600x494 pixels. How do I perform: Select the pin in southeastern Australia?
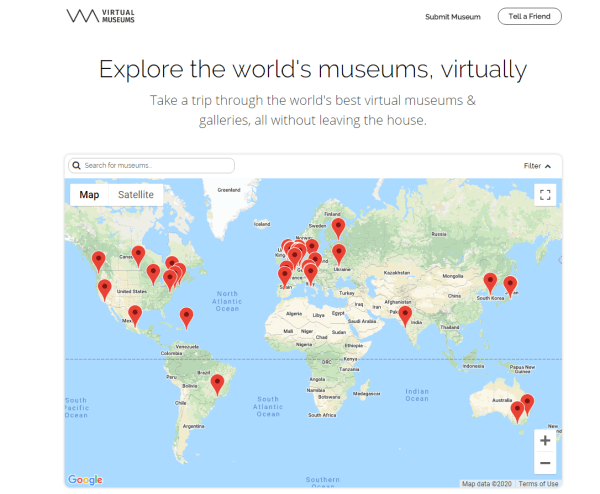(x=517, y=411)
